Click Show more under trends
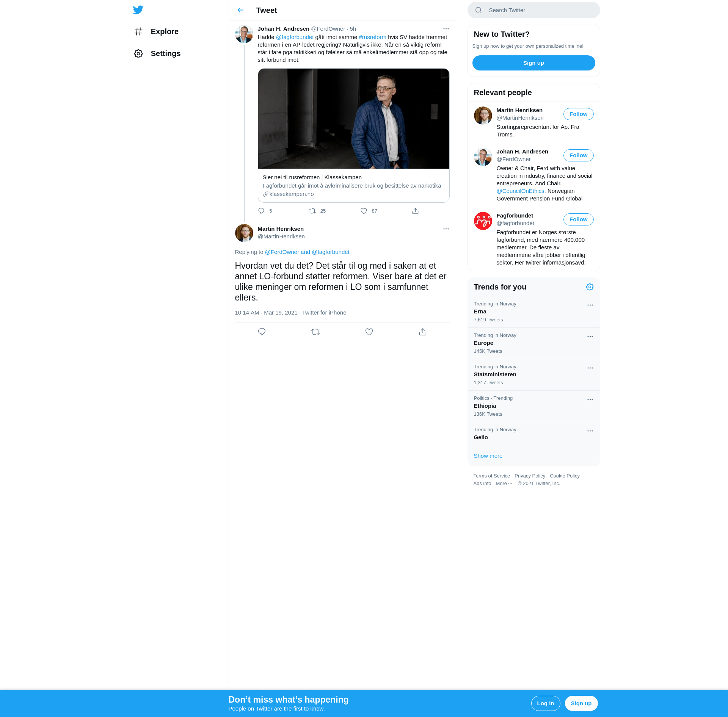This screenshot has width=728, height=717. [x=488, y=456]
